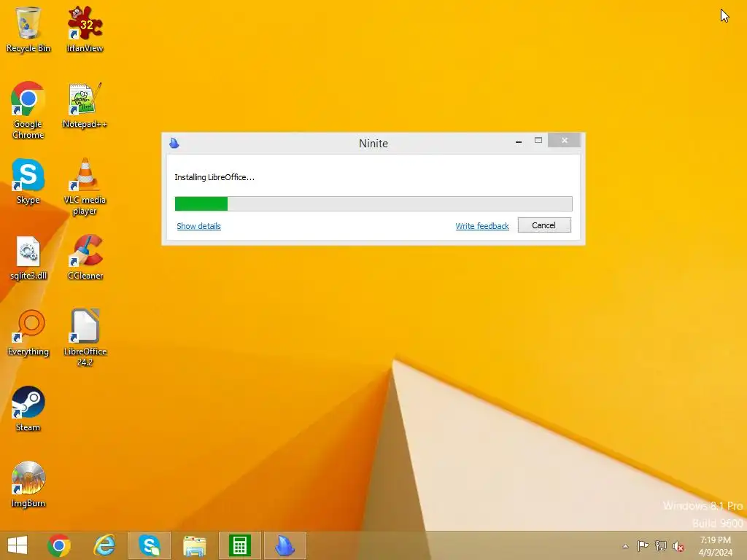The height and width of the screenshot is (560, 747).
Task: Select the LibreOffice 24.2 desktop shortcut
Action: click(85, 338)
